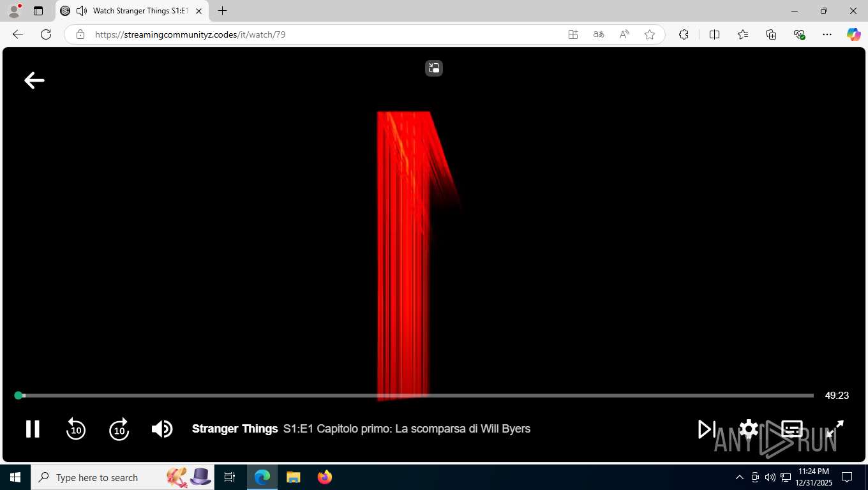
Task: Click the green playhead marker
Action: tap(19, 396)
